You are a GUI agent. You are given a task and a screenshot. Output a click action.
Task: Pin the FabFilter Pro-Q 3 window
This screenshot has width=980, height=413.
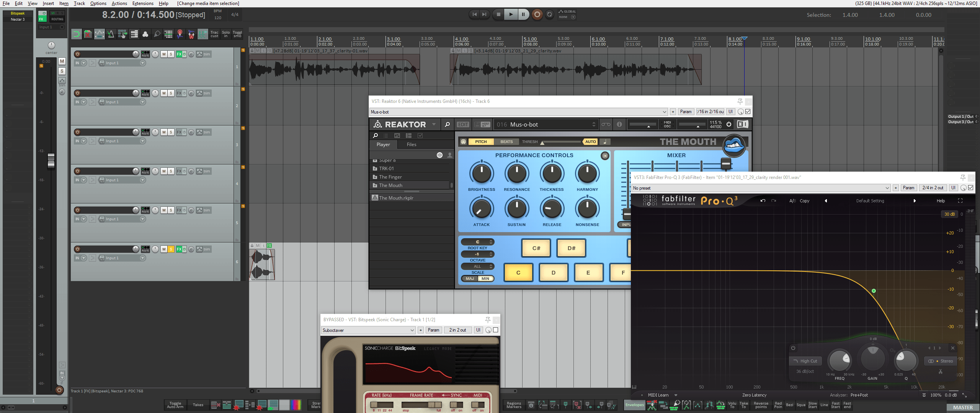(x=963, y=177)
